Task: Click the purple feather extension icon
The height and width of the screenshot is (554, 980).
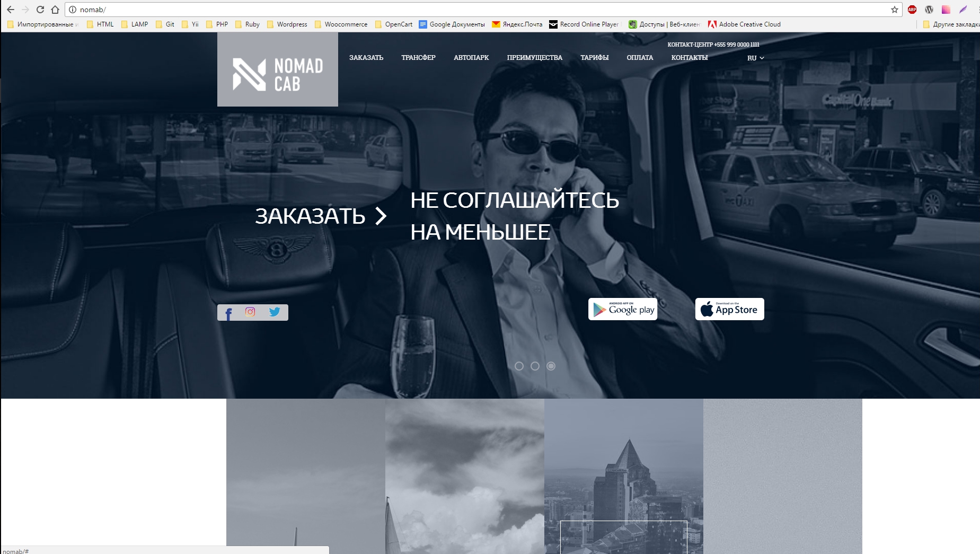Action: click(963, 10)
